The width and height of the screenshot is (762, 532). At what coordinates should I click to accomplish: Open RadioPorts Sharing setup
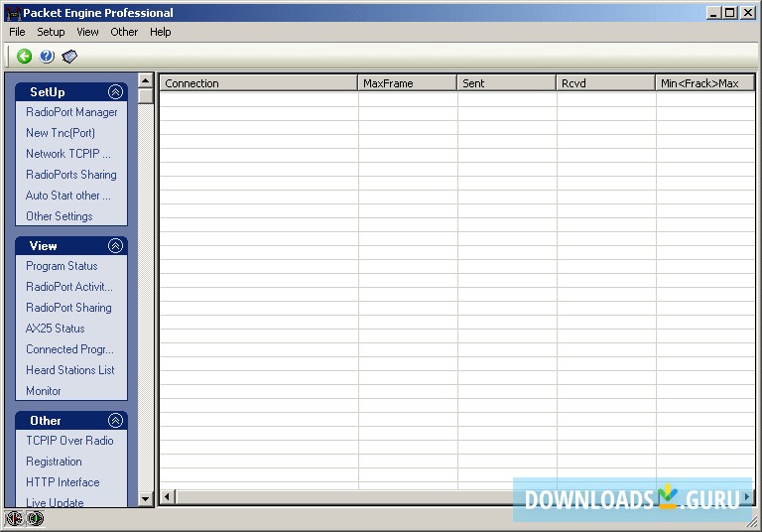[71, 175]
